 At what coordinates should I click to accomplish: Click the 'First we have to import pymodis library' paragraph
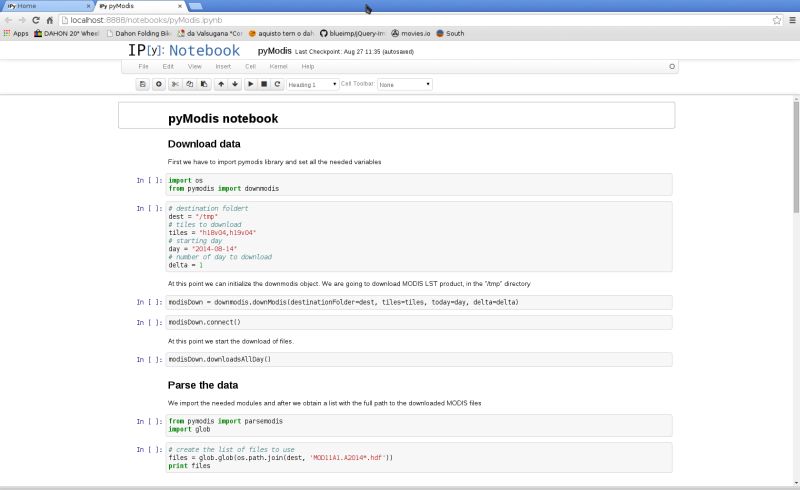(274, 162)
